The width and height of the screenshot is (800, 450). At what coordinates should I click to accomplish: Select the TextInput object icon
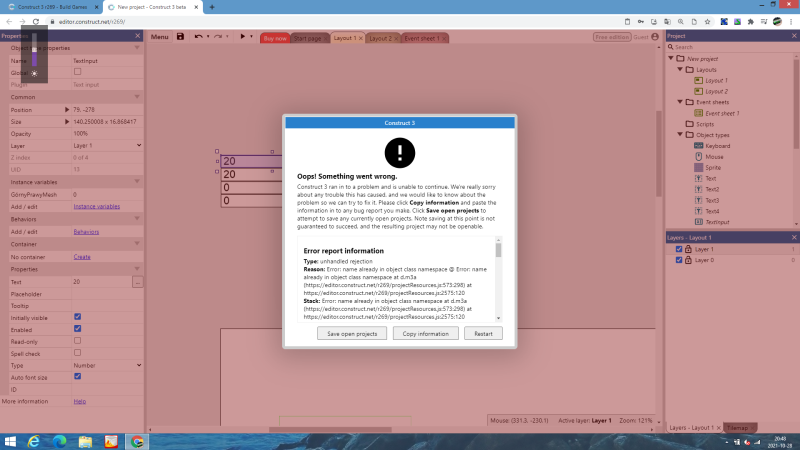(698, 222)
